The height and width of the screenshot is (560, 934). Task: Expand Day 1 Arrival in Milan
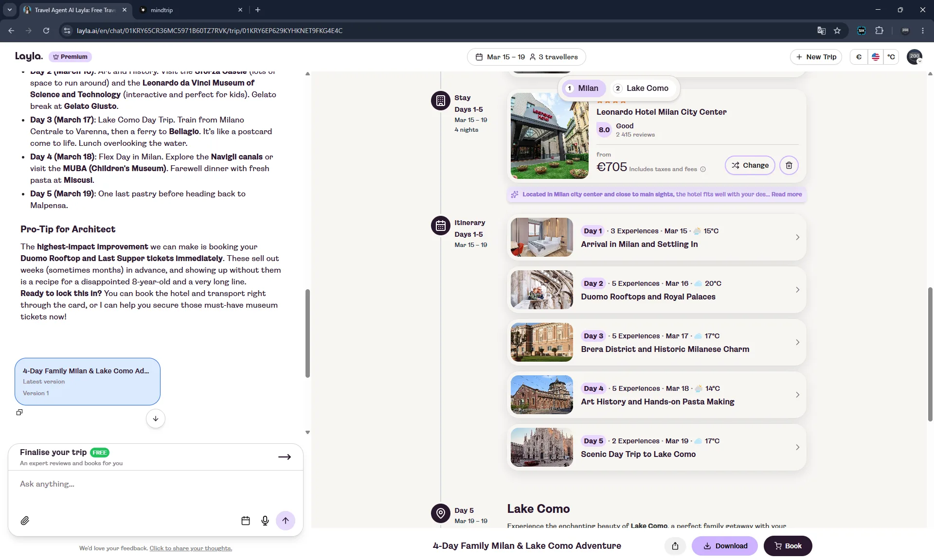pos(657,237)
